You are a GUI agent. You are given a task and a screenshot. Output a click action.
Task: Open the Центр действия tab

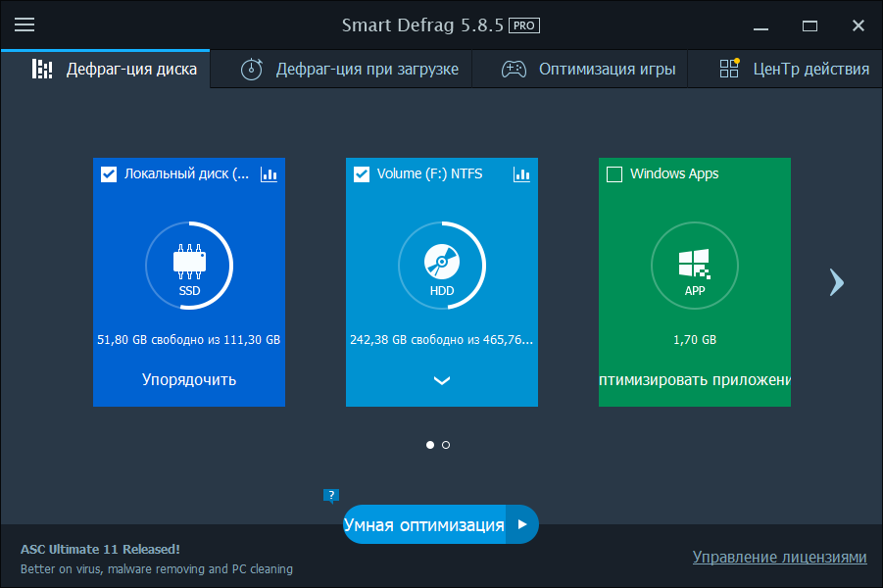pos(794,70)
